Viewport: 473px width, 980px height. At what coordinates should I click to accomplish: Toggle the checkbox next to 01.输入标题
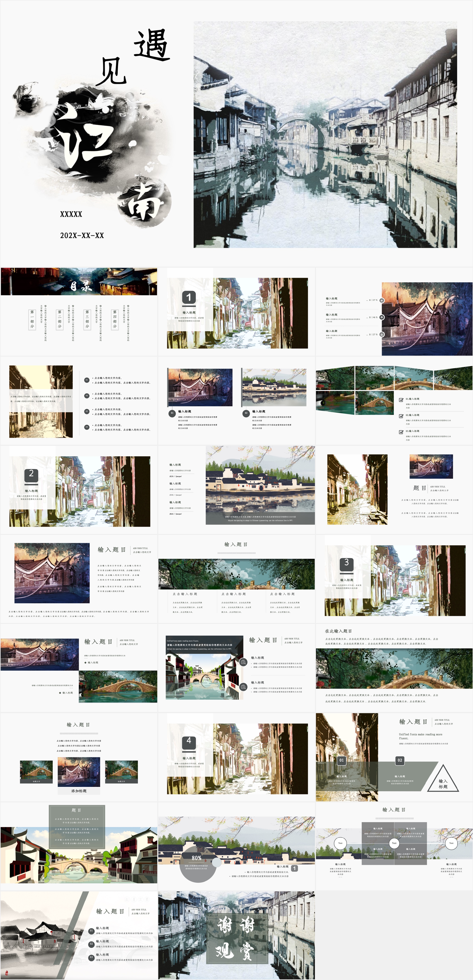pyautogui.click(x=401, y=400)
